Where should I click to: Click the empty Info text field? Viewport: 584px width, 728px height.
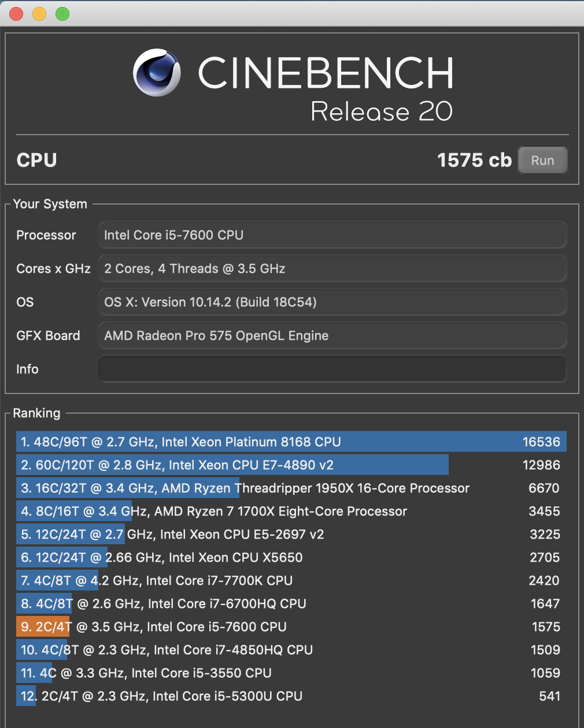332,369
